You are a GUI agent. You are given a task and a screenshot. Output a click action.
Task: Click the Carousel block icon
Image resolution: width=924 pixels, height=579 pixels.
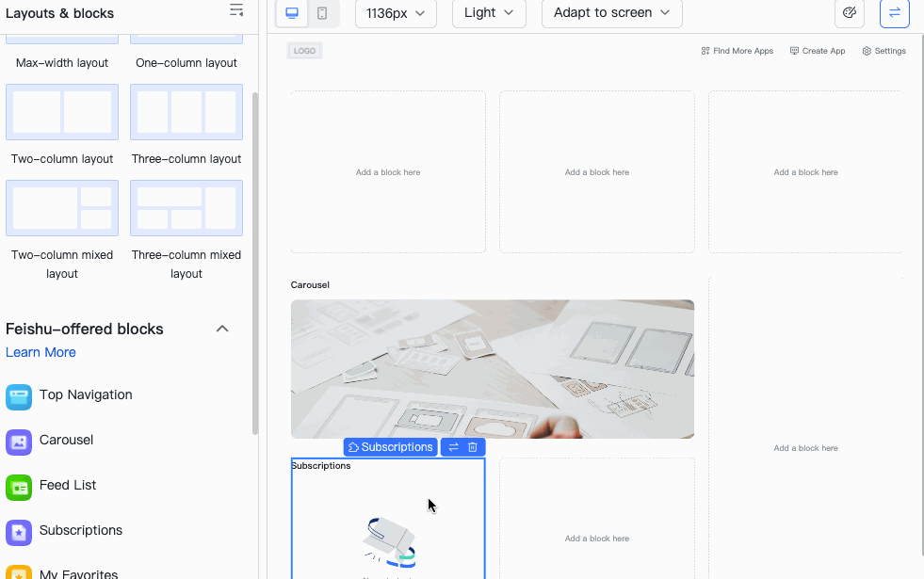[x=19, y=442]
